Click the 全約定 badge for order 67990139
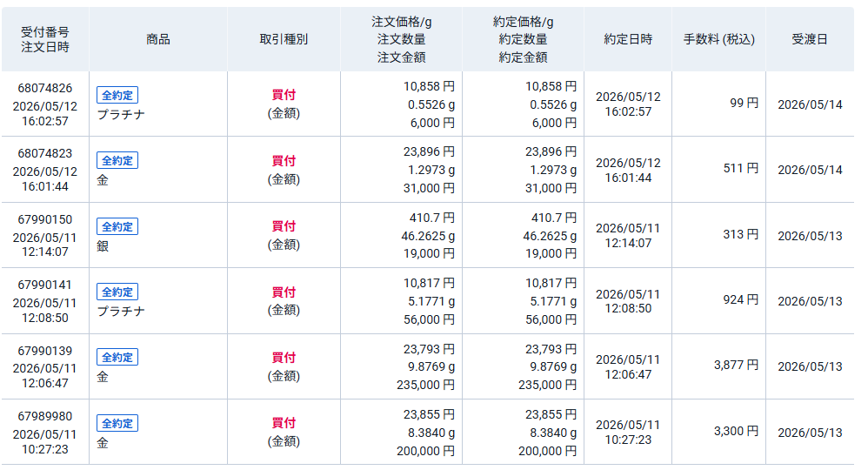This screenshot has width=868, height=470. [117, 358]
